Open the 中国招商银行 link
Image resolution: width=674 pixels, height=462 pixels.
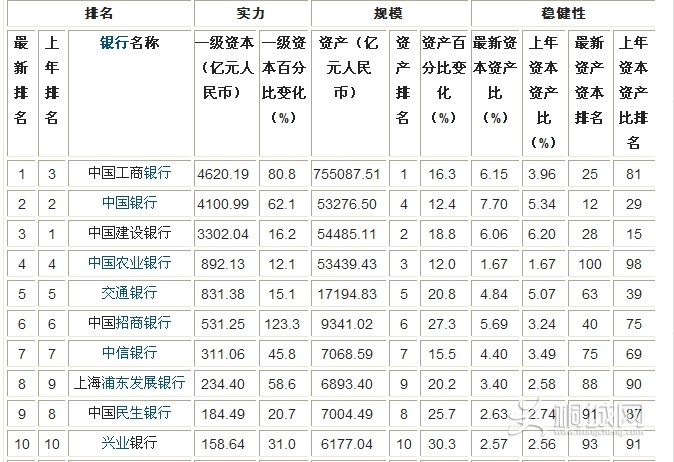129,323
